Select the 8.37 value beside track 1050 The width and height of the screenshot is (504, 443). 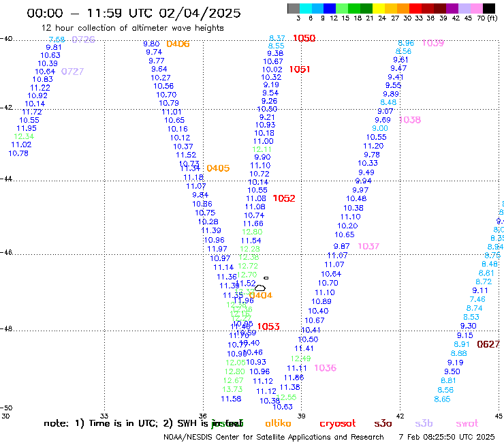tap(277, 38)
